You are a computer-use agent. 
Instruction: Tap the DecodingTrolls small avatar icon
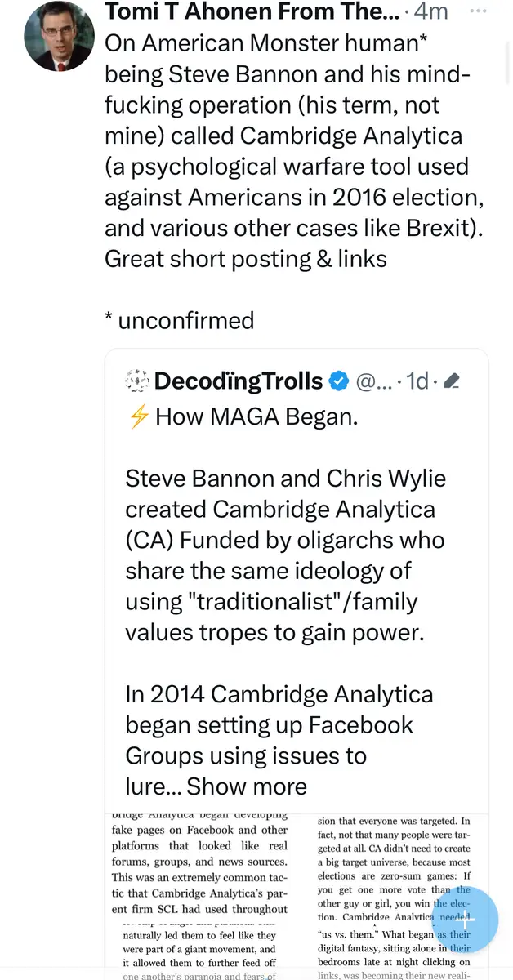coord(135,381)
